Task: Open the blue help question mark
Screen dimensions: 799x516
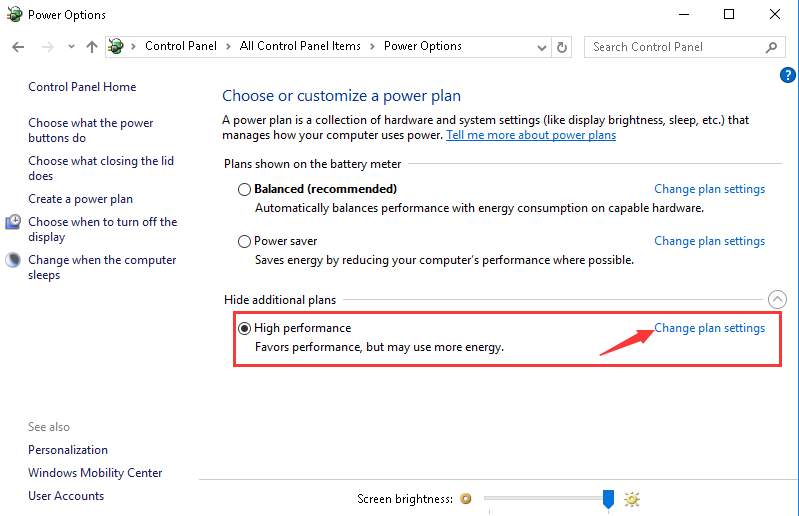Action: point(787,75)
